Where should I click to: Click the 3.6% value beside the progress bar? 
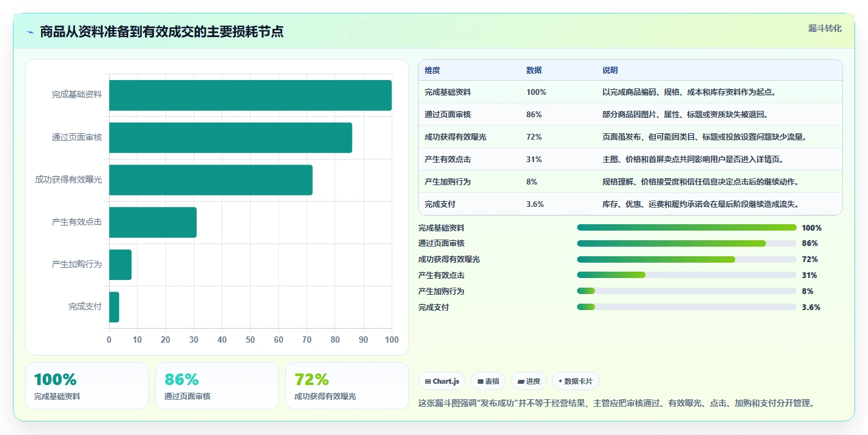[811, 307]
